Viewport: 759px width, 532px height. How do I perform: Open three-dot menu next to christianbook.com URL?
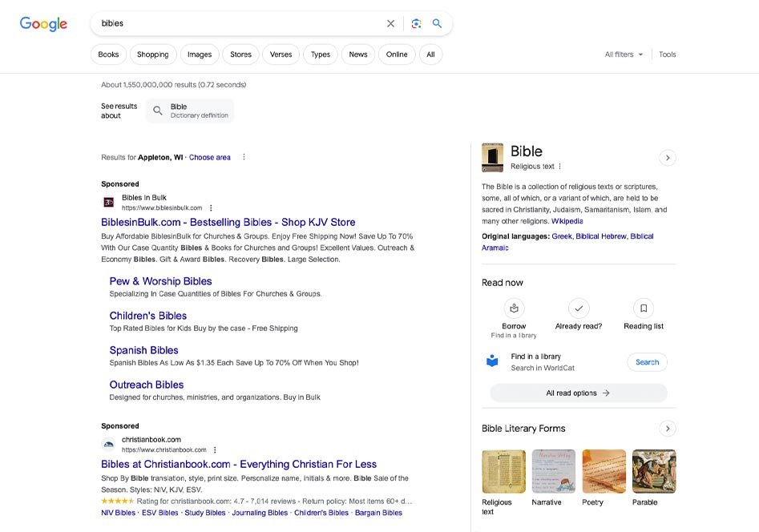pos(215,449)
